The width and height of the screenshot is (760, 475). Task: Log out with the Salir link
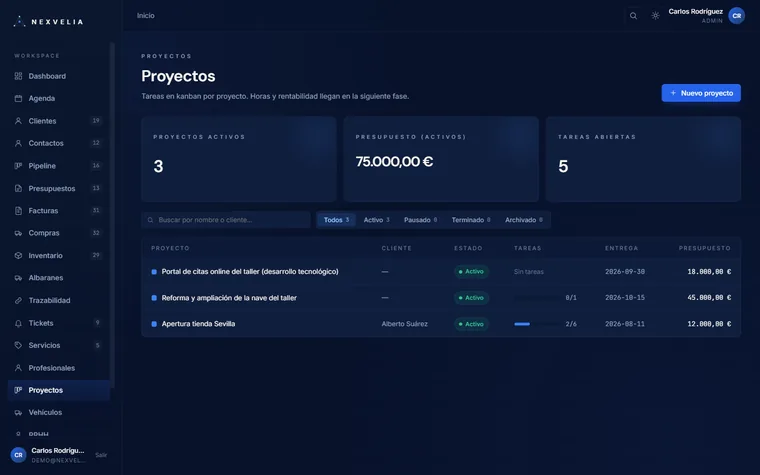point(101,455)
